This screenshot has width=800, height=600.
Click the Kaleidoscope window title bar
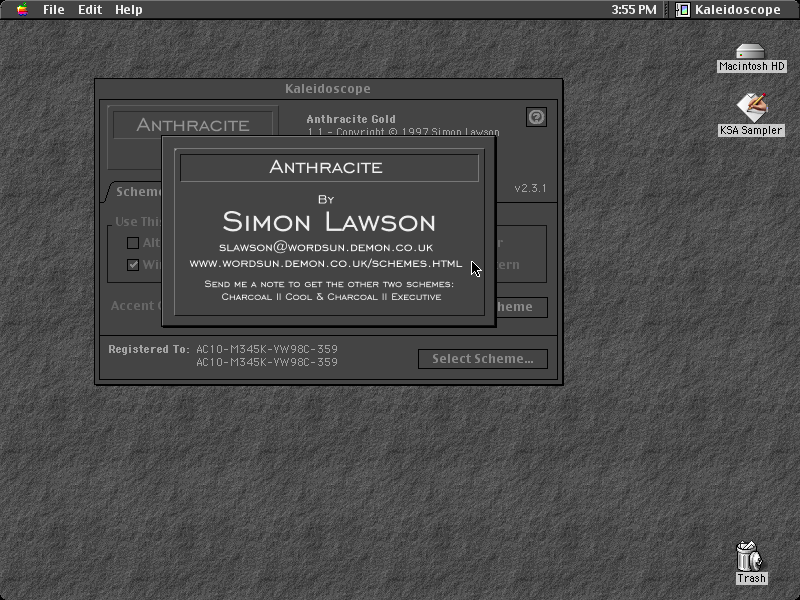coord(329,89)
